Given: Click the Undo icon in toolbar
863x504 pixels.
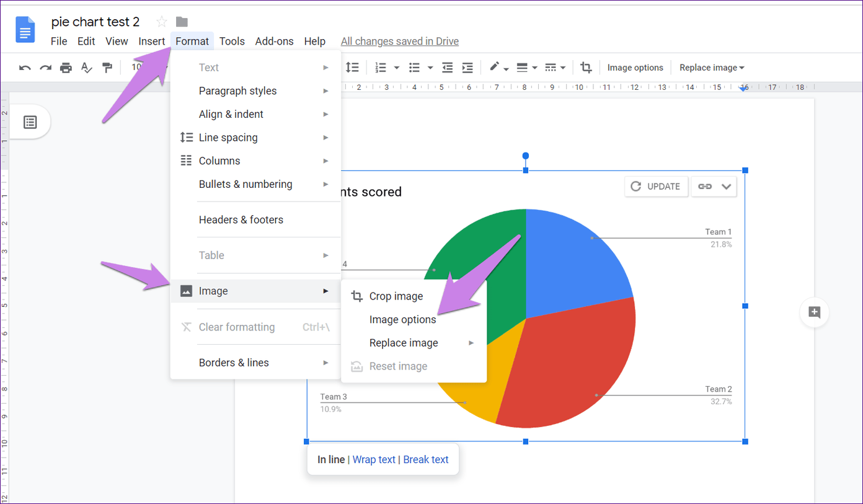Looking at the screenshot, I should [x=25, y=68].
